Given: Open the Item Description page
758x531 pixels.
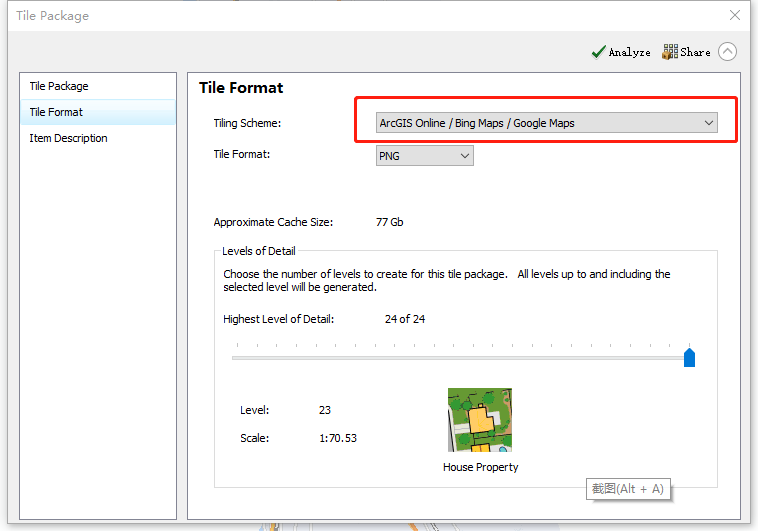Looking at the screenshot, I should pyautogui.click(x=98, y=138).
